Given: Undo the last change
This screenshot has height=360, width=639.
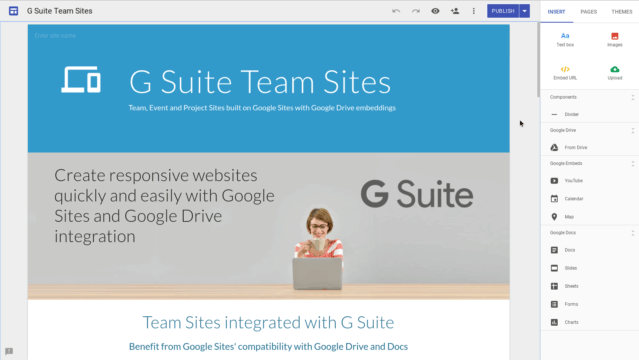Looking at the screenshot, I should click(396, 11).
